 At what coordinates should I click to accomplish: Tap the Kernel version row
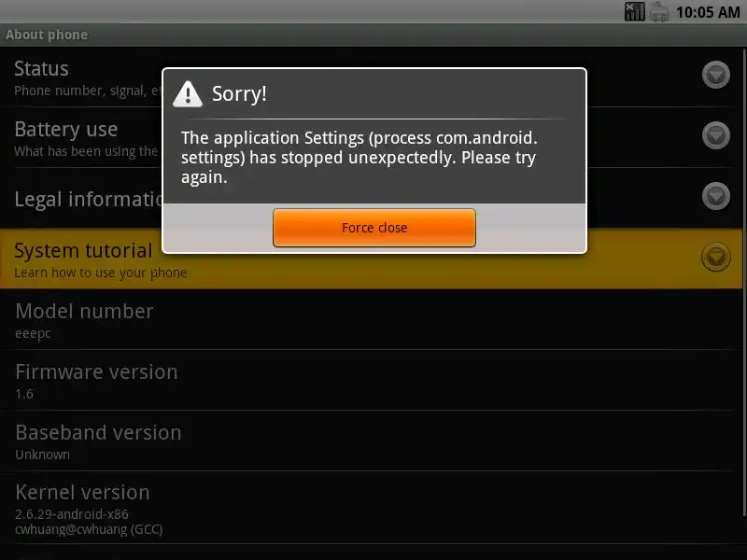(372, 508)
